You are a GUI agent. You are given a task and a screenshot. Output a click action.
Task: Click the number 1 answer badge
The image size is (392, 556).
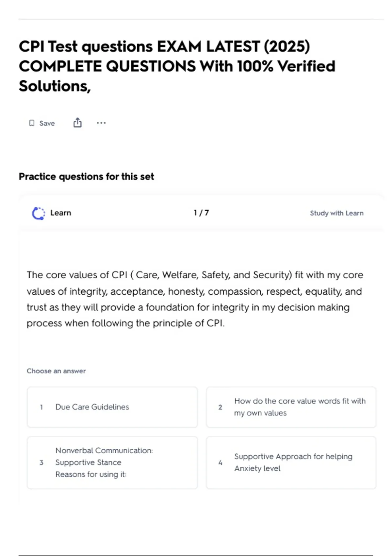tap(41, 407)
